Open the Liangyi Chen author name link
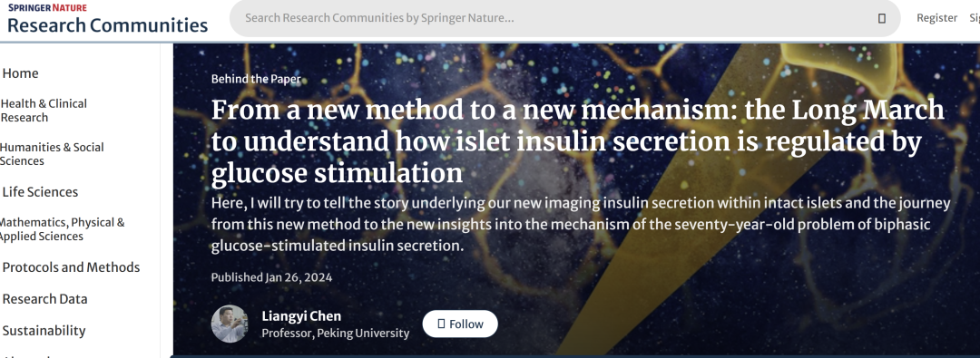Viewport: 980px width, 358px height. point(301,316)
